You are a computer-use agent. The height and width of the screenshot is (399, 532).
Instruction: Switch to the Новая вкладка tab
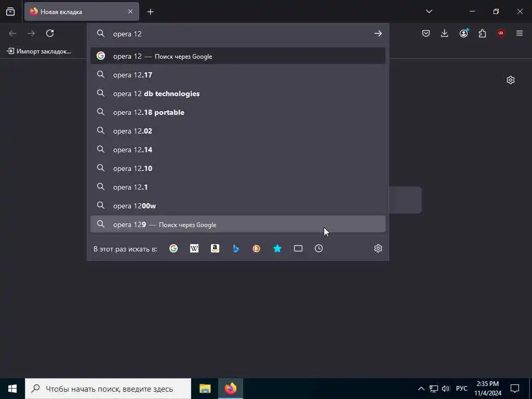pos(82,11)
